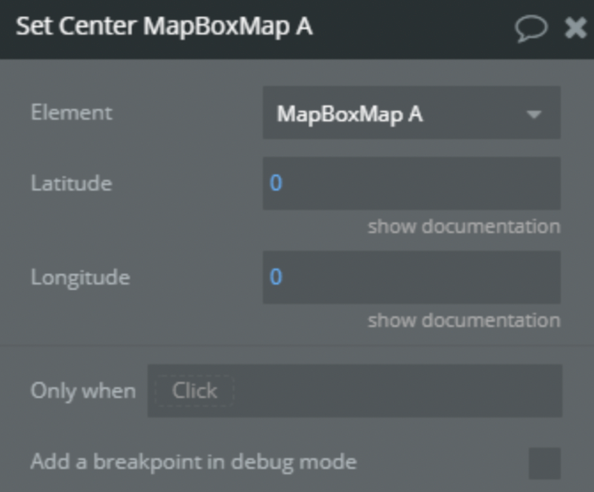
Task: Show documentation for Latitude
Action: [464, 226]
